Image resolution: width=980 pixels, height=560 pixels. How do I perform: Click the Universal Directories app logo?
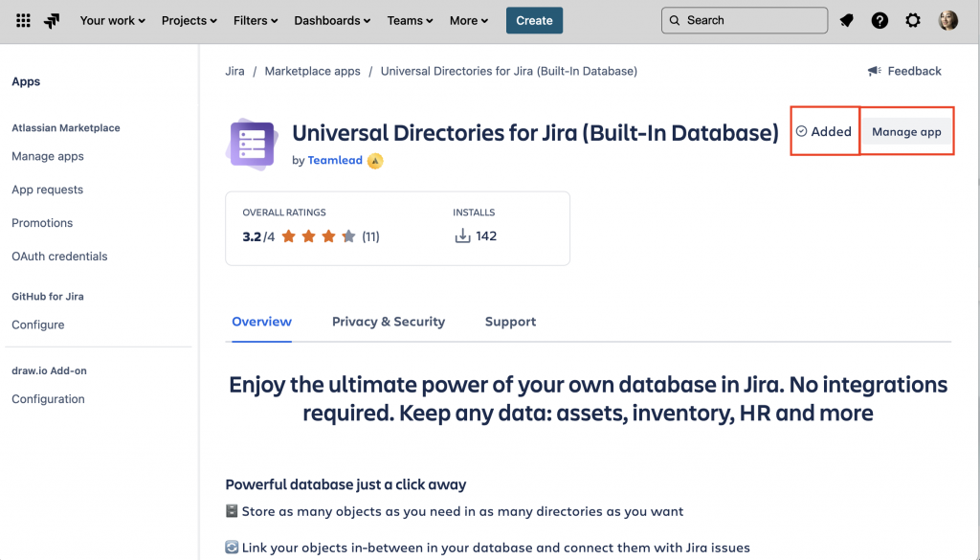coord(252,145)
